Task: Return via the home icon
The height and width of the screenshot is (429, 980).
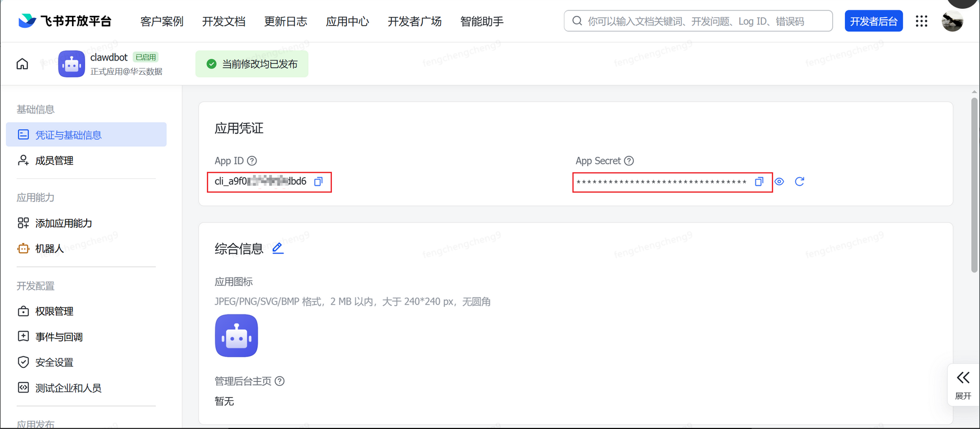Action: [22, 64]
